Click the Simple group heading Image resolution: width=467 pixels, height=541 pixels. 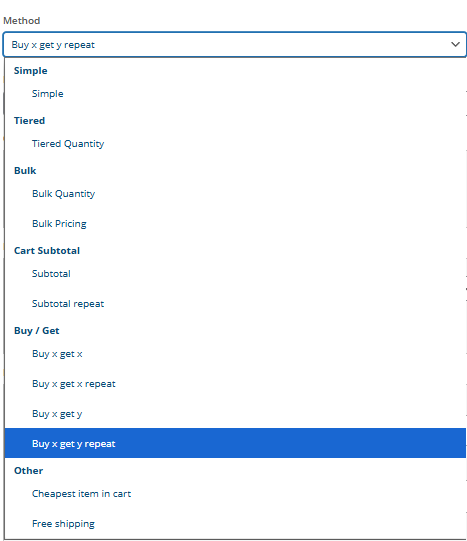(x=30, y=71)
